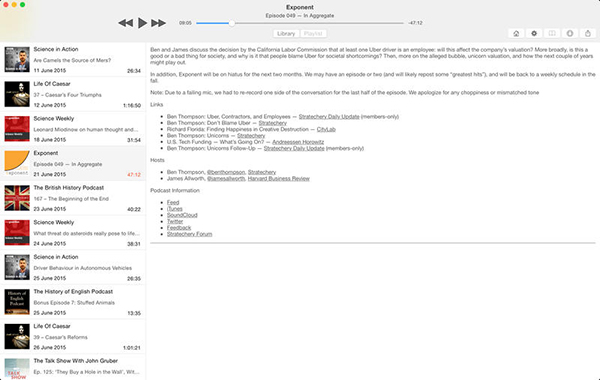Select the Leonard Mlodinow Science Weekly episode
The height and width of the screenshot is (380, 600).
click(73, 129)
